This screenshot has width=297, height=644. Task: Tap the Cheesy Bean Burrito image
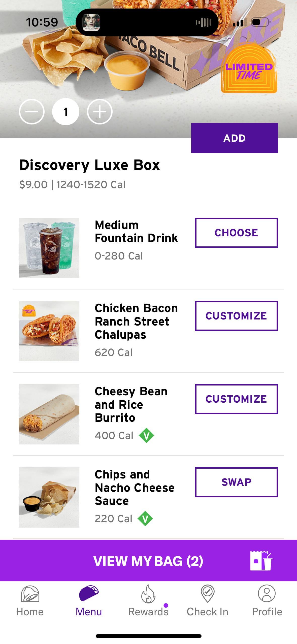(x=49, y=414)
